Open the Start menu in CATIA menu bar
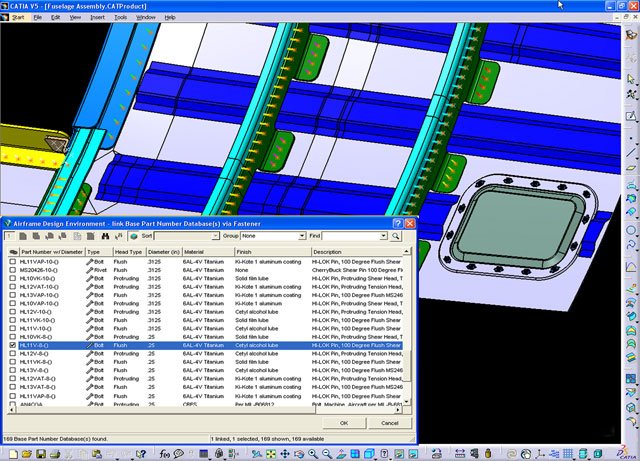Viewport: 640px width, 461px height. 18,17
